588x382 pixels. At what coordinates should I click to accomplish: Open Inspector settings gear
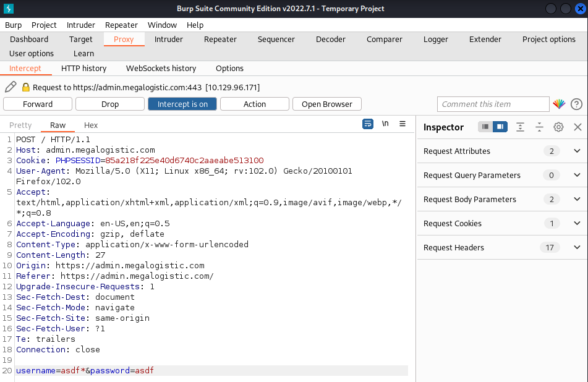[x=558, y=127]
